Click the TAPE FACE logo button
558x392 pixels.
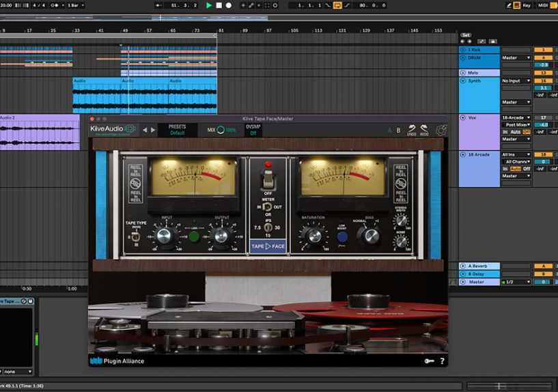(x=268, y=246)
